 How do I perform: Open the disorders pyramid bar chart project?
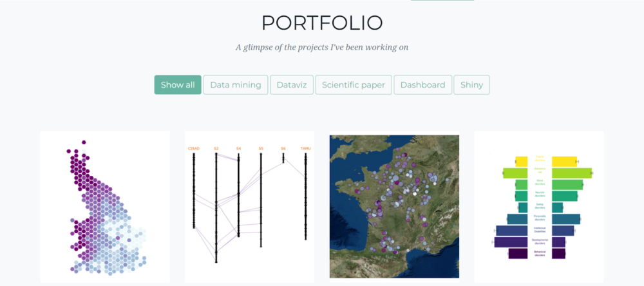click(x=539, y=206)
